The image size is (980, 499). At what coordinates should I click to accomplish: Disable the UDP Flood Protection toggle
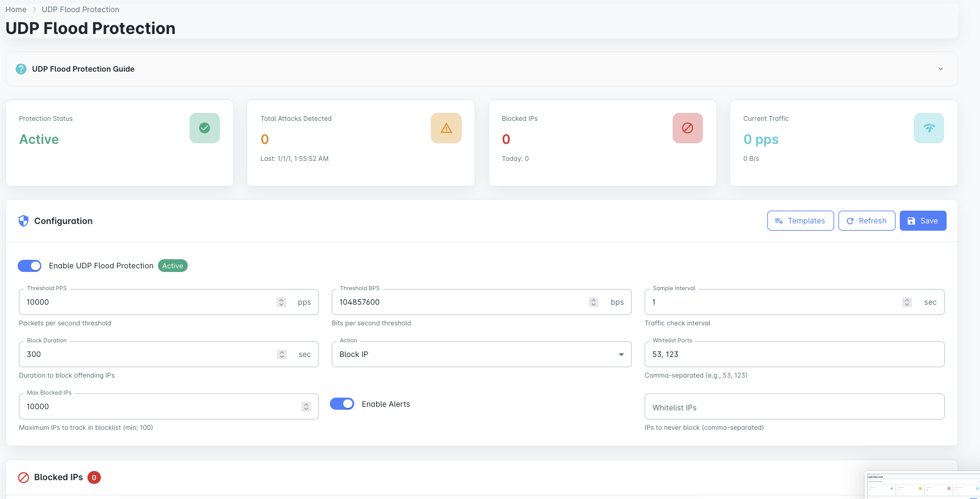click(x=30, y=266)
